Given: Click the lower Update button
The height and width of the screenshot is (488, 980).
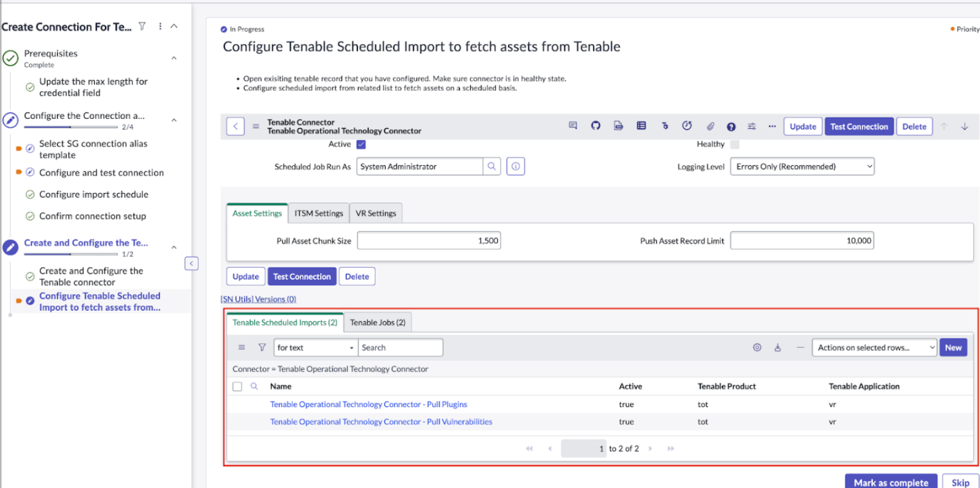Looking at the screenshot, I should pos(246,276).
